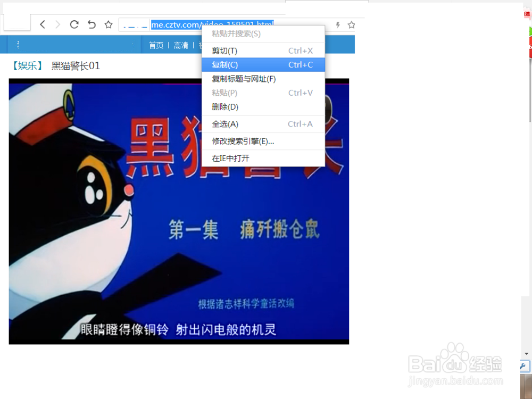This screenshot has height=399, width=532.
Task: Click the favorites star beside undo icon
Action: (108, 24)
